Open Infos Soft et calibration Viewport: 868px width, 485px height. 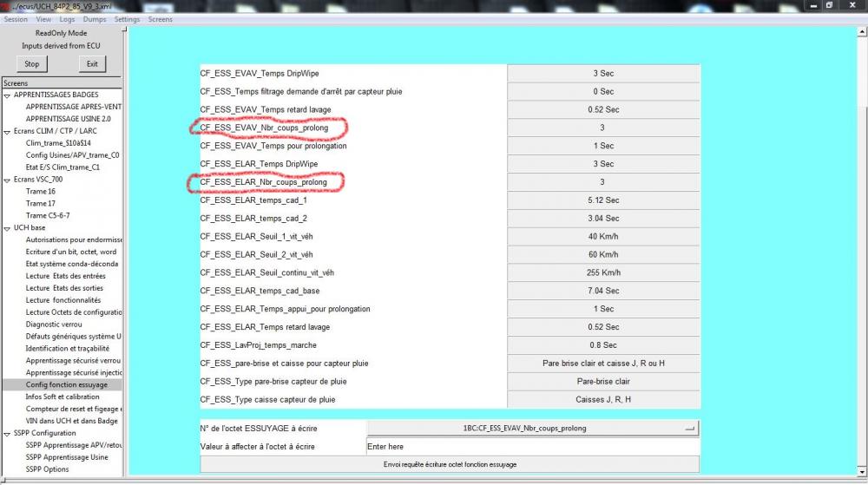point(62,397)
